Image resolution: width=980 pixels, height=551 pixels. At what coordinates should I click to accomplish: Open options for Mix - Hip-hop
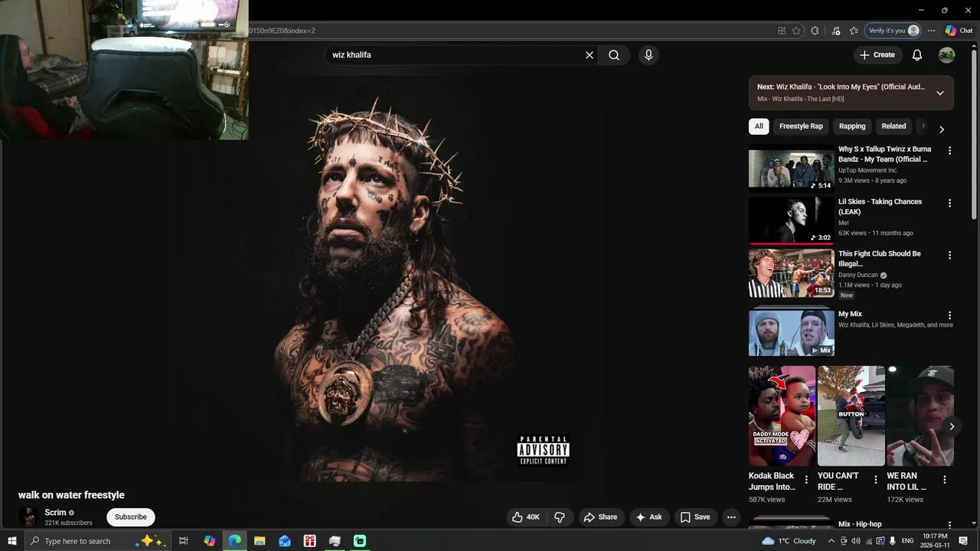949,526
